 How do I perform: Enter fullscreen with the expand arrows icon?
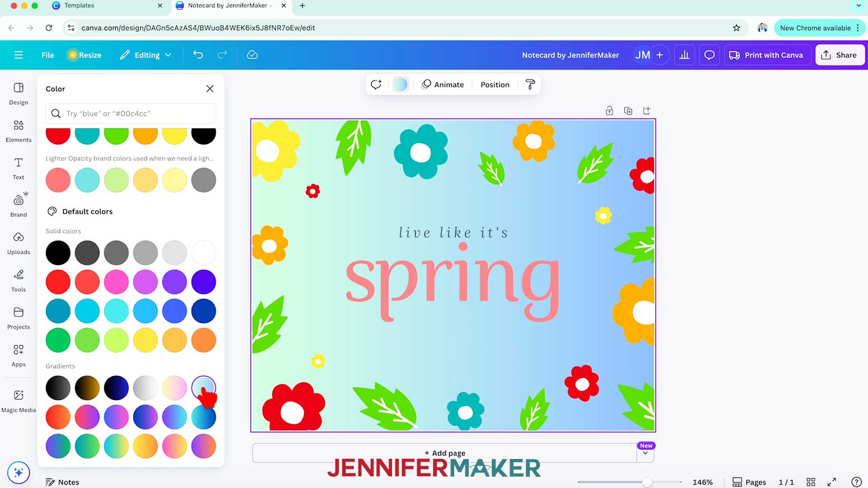tap(832, 482)
